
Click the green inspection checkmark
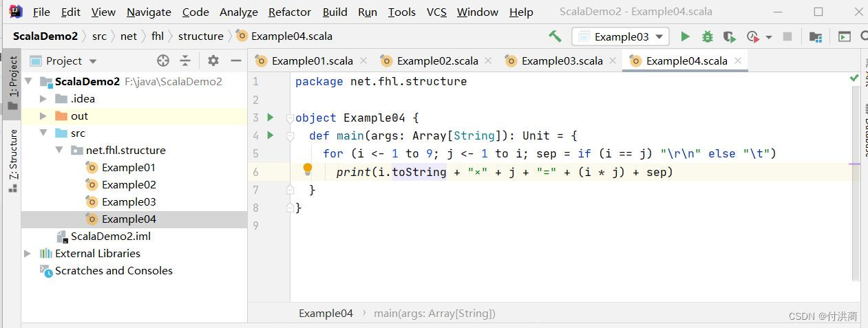(x=854, y=79)
